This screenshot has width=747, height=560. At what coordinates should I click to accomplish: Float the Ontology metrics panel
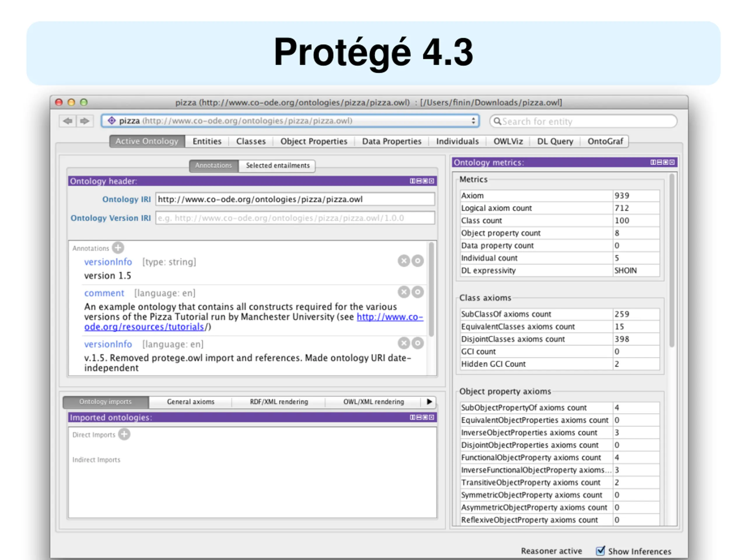(x=666, y=162)
